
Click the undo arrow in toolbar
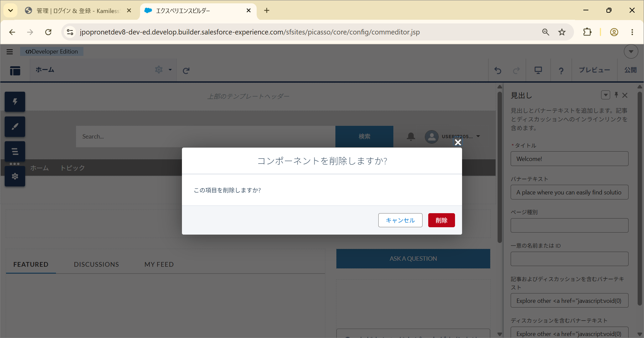pos(498,70)
